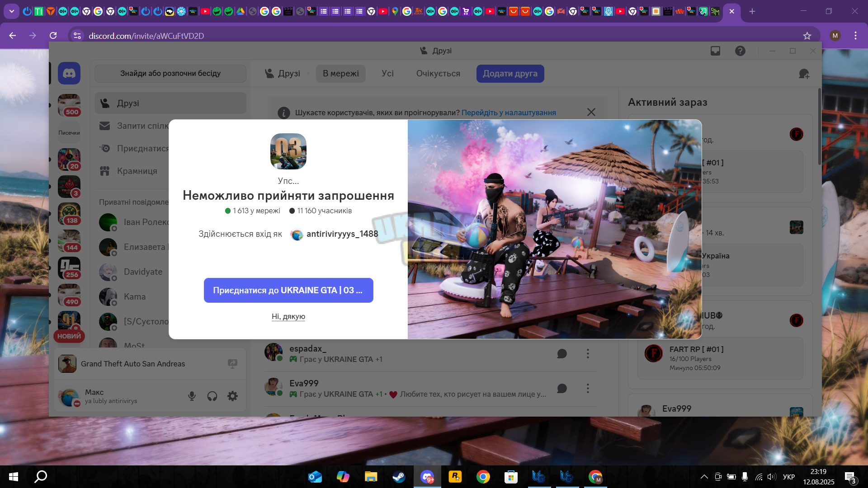This screenshot has height=488, width=868.
Task: Open the server icon with 256 badge
Action: tap(69, 268)
